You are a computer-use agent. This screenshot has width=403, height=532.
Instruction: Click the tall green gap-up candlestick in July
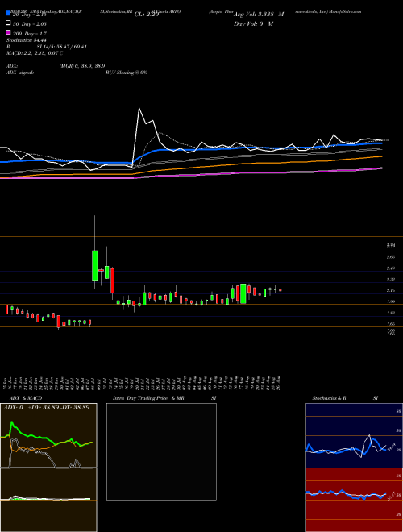(x=94, y=265)
